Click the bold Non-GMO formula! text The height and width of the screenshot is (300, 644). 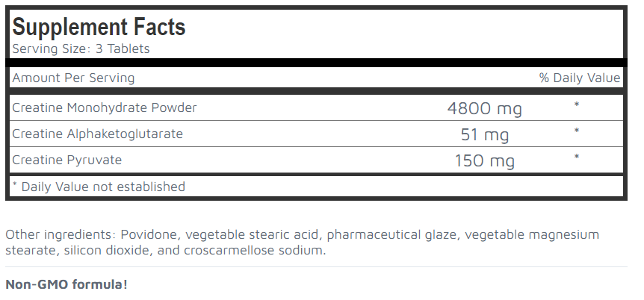[66, 284]
